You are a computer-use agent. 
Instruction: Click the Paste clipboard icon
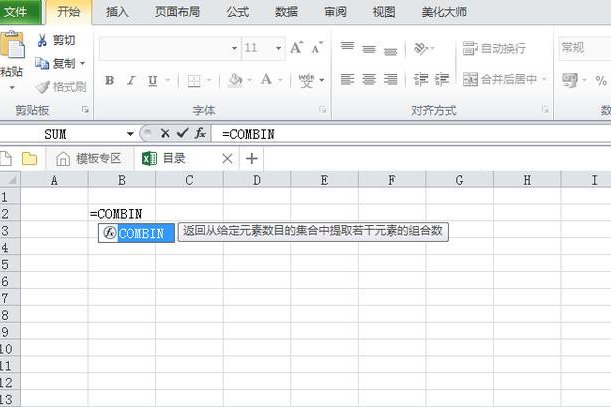[x=12, y=45]
